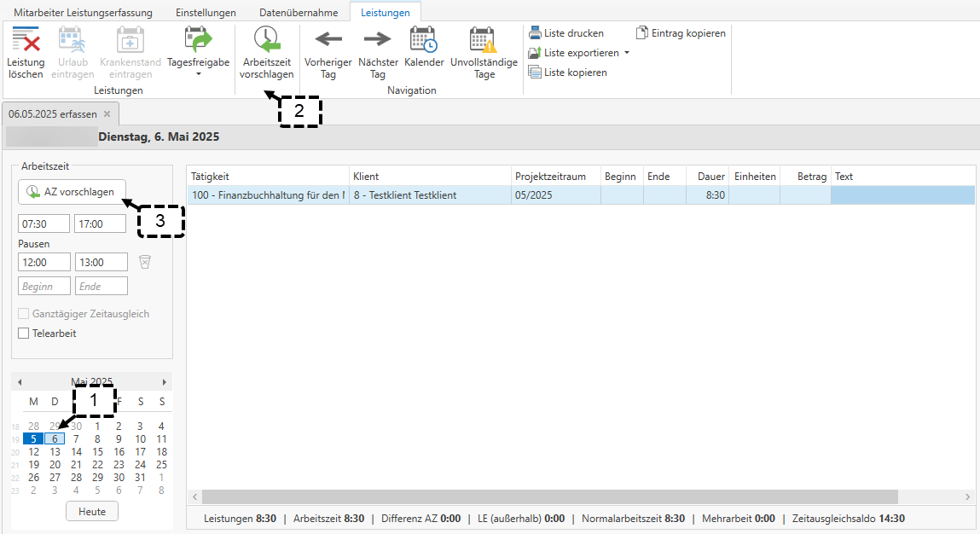Viewport: 980px width, 534px height.
Task: Click the Heute button
Action: pyautogui.click(x=92, y=512)
